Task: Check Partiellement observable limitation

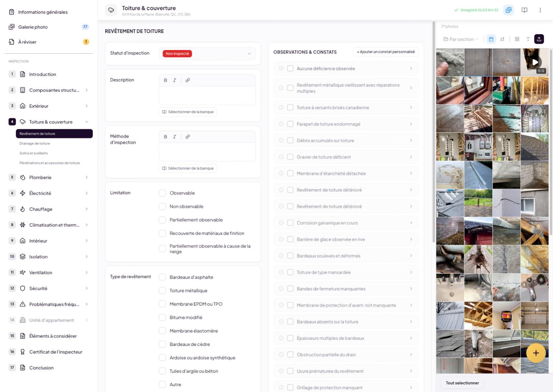Action: click(162, 220)
